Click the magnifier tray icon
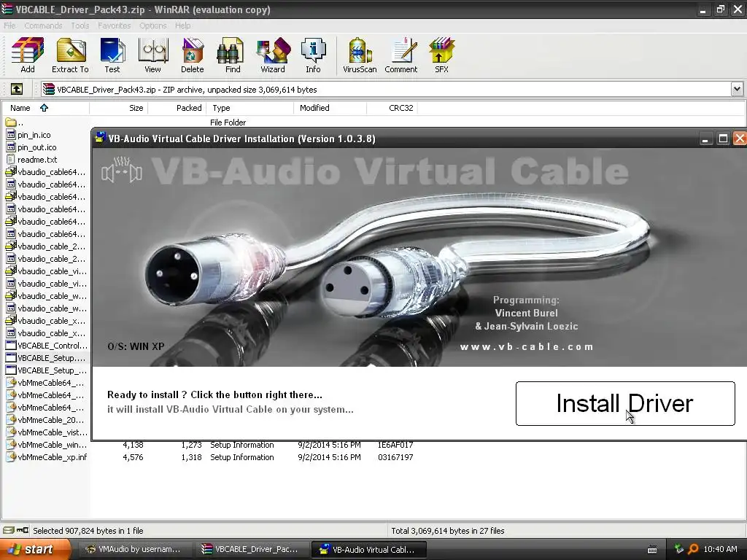This screenshot has width=747, height=560. coord(693,549)
